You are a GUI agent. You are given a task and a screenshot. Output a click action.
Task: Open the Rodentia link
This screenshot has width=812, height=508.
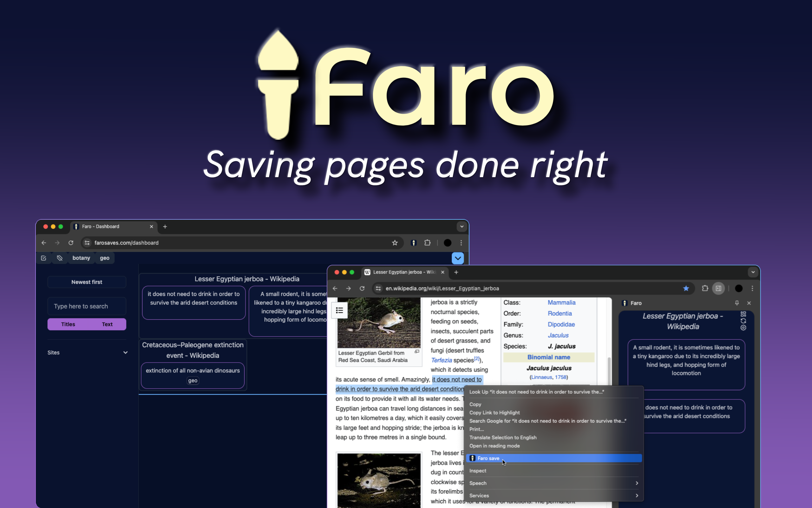click(560, 313)
